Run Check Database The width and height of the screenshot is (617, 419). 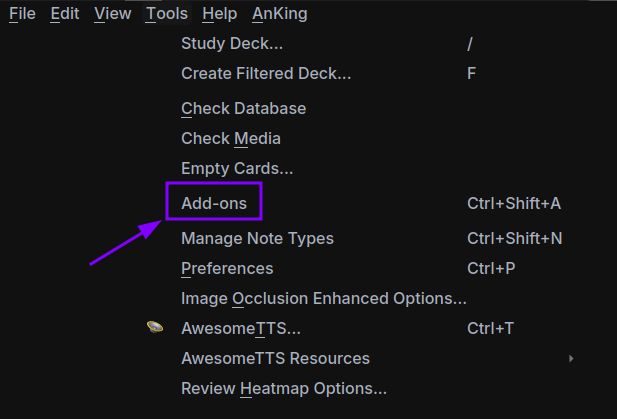[243, 108]
